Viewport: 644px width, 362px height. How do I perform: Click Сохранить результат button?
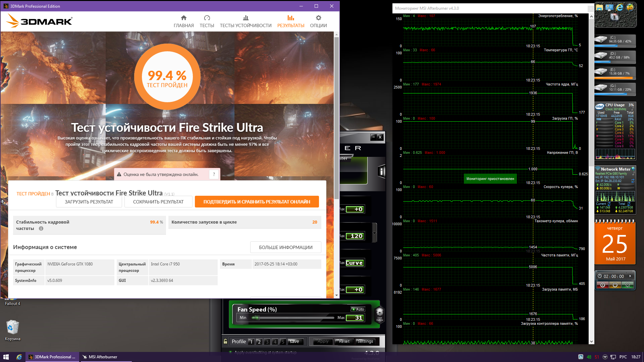click(x=158, y=202)
